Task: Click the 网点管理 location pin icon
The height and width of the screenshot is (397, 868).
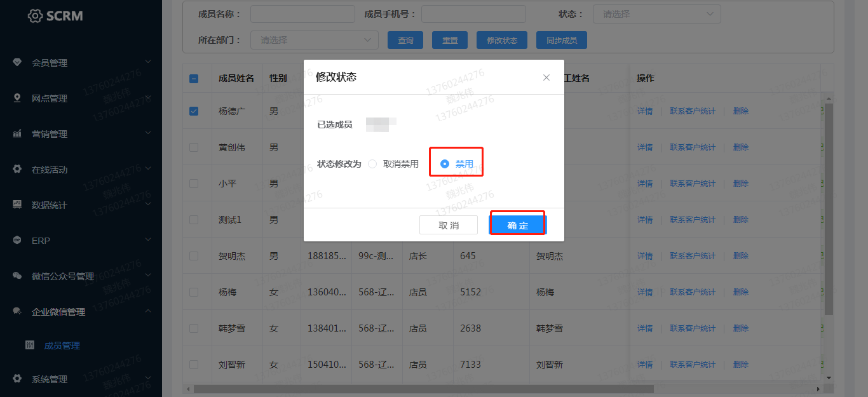Action: (17, 98)
